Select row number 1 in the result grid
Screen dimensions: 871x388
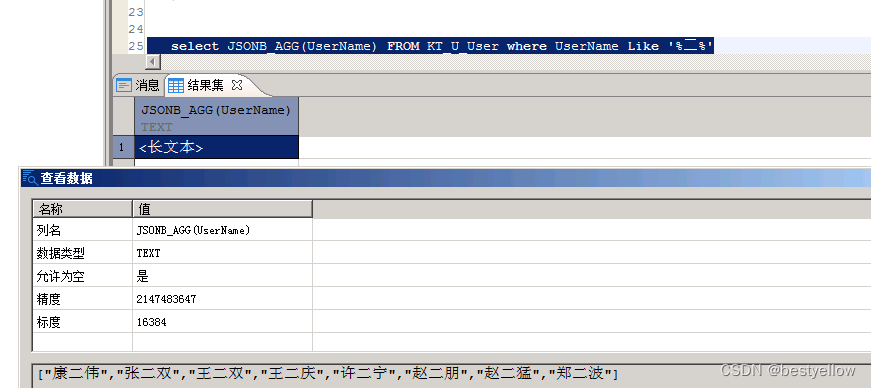pos(123,148)
